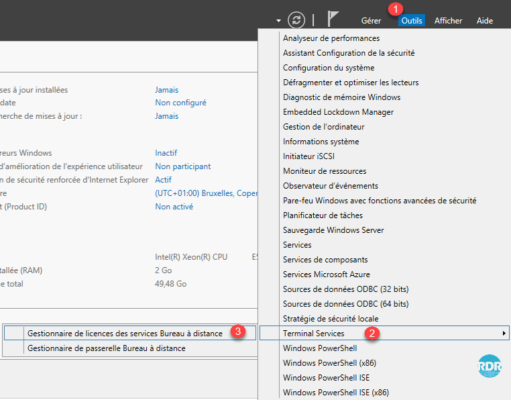Click the refresh icon in header

[x=296, y=20]
